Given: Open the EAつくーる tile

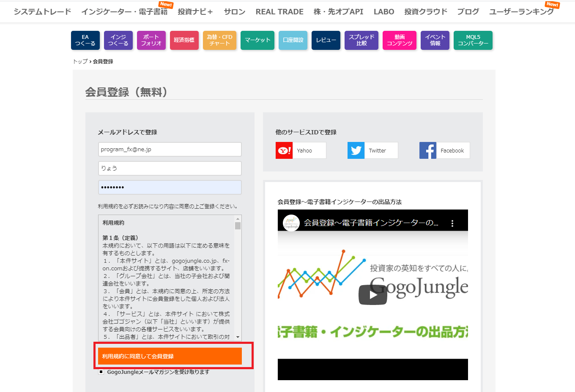Looking at the screenshot, I should click(x=85, y=40).
